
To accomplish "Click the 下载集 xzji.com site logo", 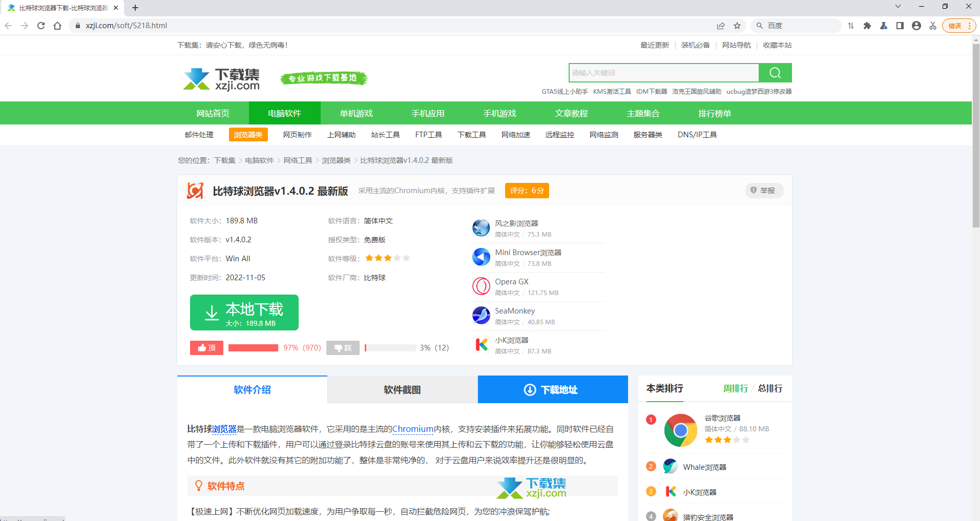I will tap(221, 79).
